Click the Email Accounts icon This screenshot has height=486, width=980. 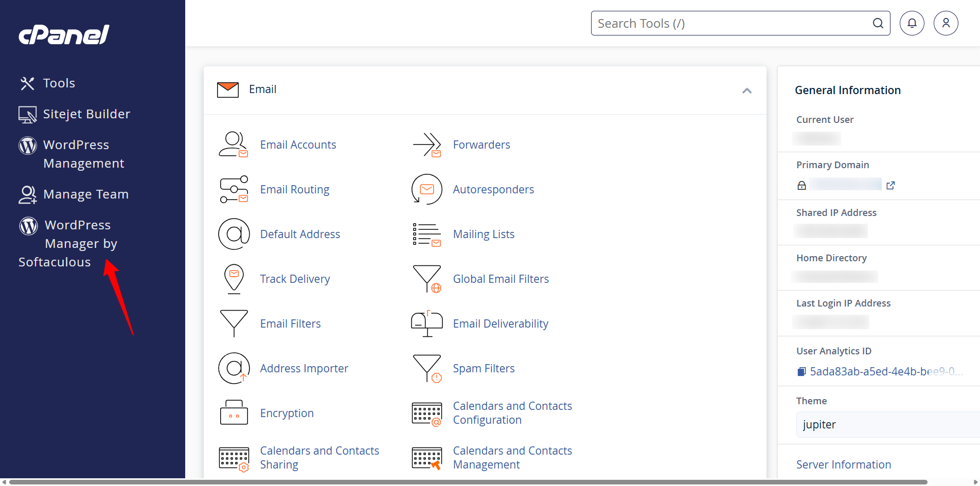234,145
